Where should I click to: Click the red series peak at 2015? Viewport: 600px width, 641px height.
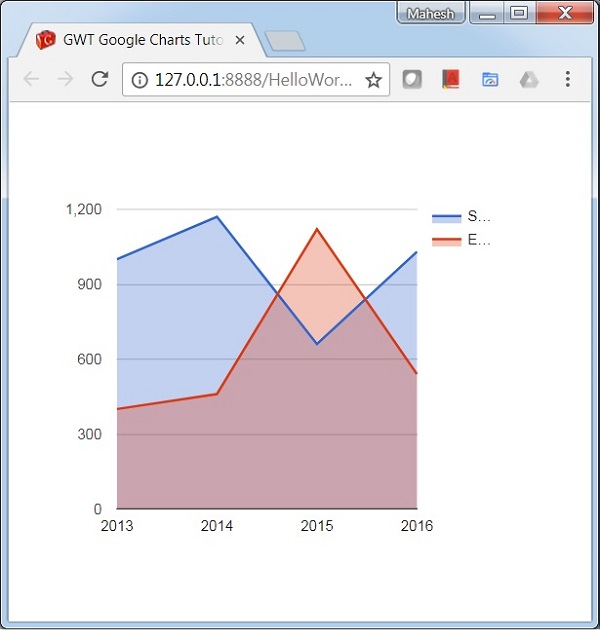(x=317, y=229)
